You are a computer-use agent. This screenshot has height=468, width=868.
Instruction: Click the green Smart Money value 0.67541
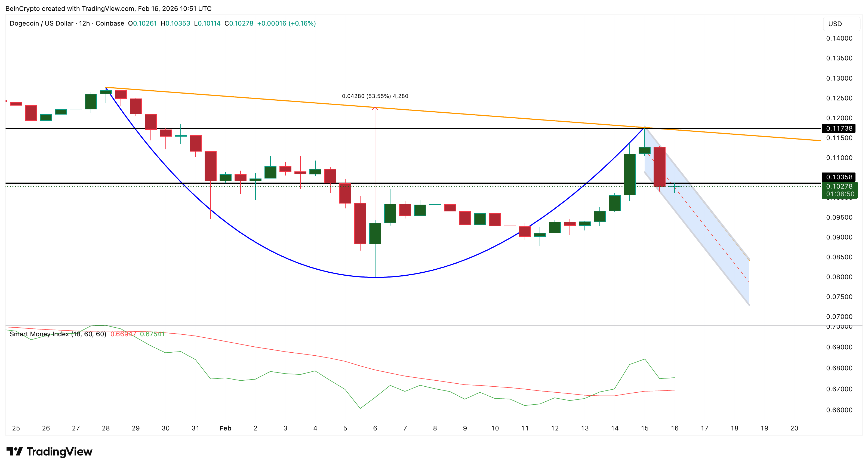(152, 334)
